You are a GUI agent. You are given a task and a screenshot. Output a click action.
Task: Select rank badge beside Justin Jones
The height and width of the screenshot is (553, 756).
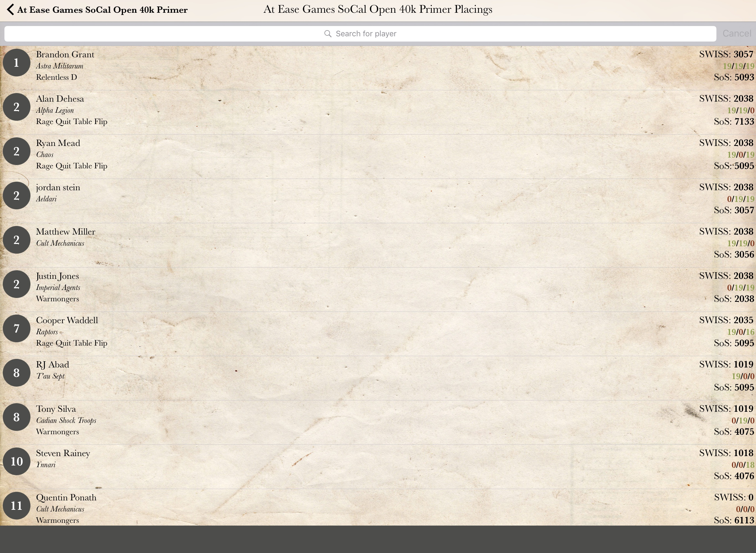[16, 284]
